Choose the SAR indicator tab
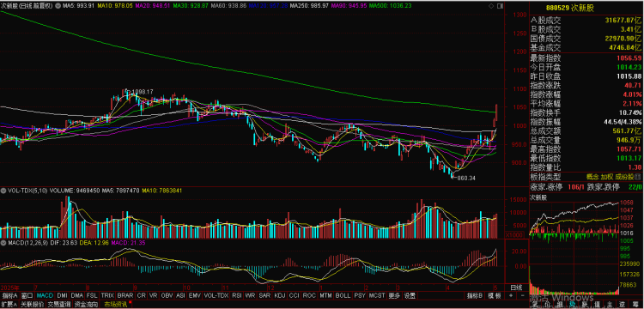 265,295
